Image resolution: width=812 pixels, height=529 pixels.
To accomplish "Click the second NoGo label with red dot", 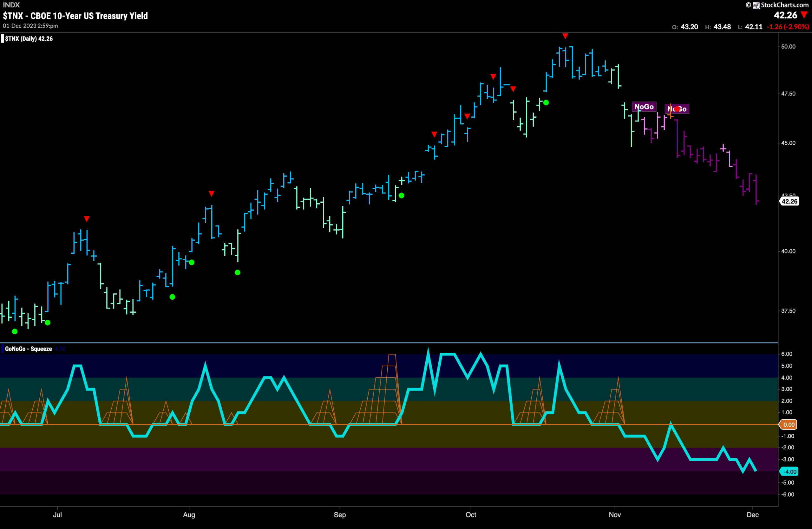I will coord(677,109).
